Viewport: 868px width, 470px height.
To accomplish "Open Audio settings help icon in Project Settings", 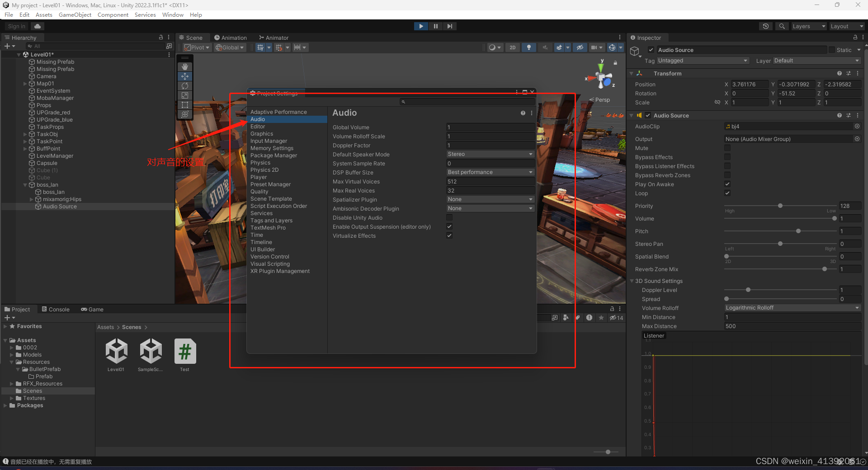I will (x=523, y=113).
